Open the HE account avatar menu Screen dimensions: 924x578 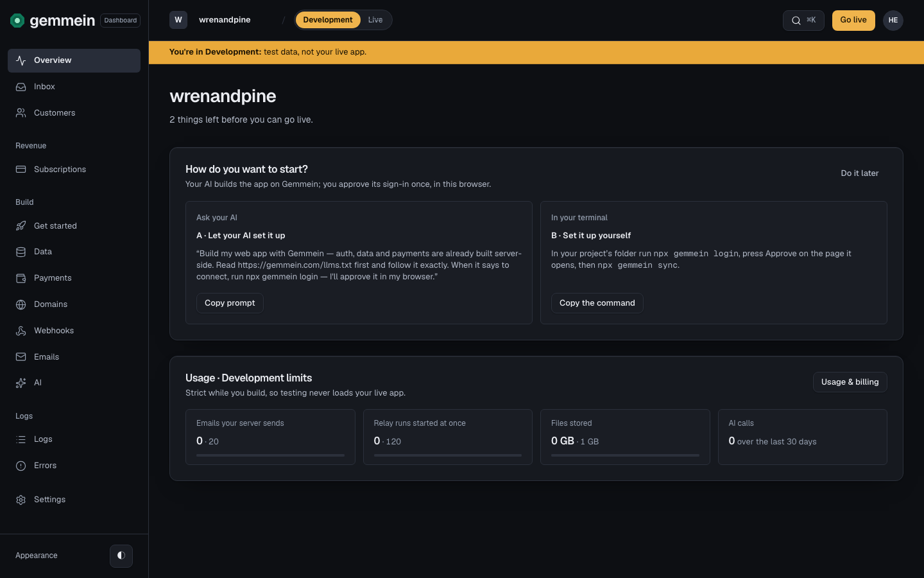pos(893,21)
